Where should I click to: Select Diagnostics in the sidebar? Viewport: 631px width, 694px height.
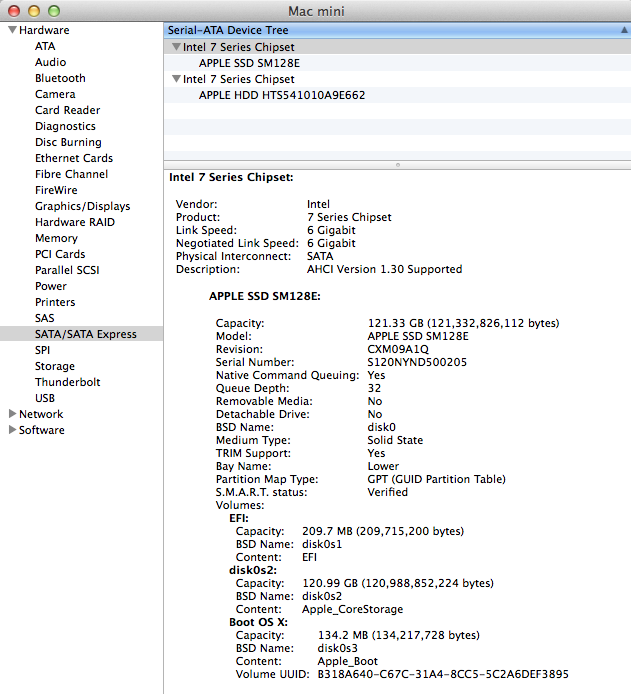(x=65, y=126)
